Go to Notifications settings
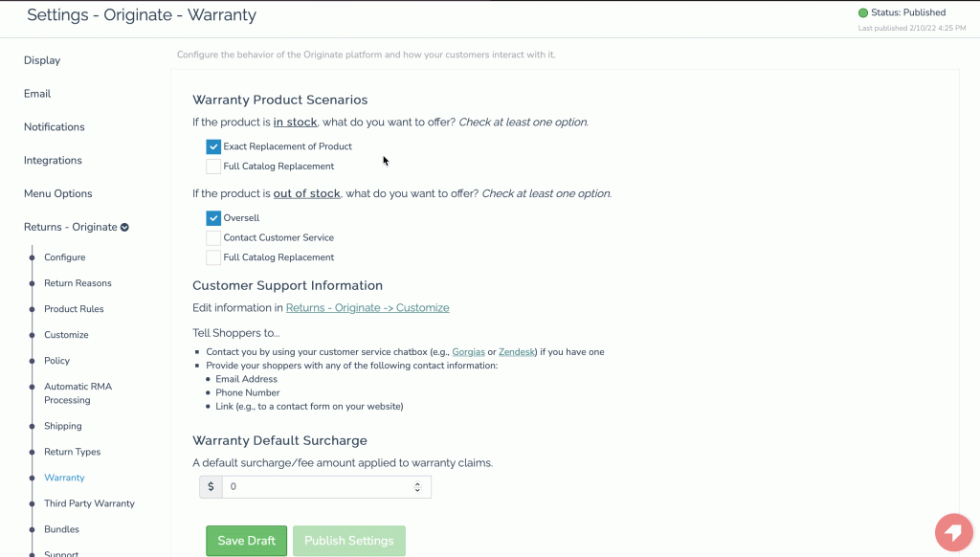The width and height of the screenshot is (980, 557). (55, 127)
